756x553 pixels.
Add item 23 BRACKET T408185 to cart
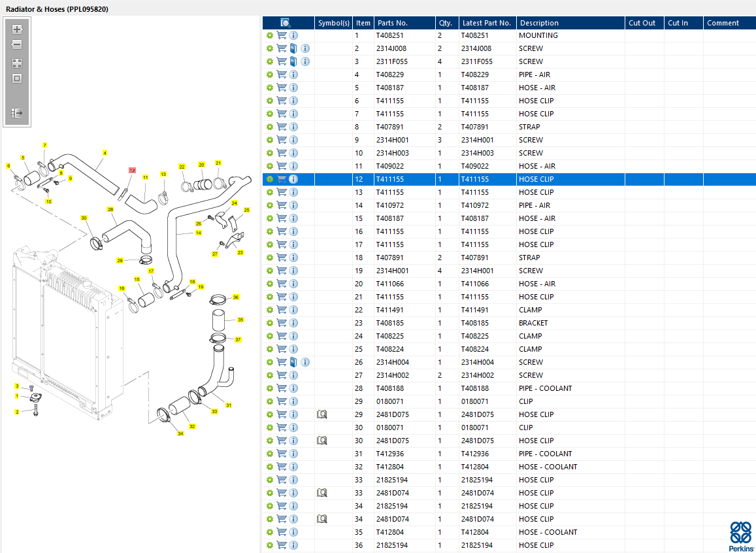coord(282,323)
